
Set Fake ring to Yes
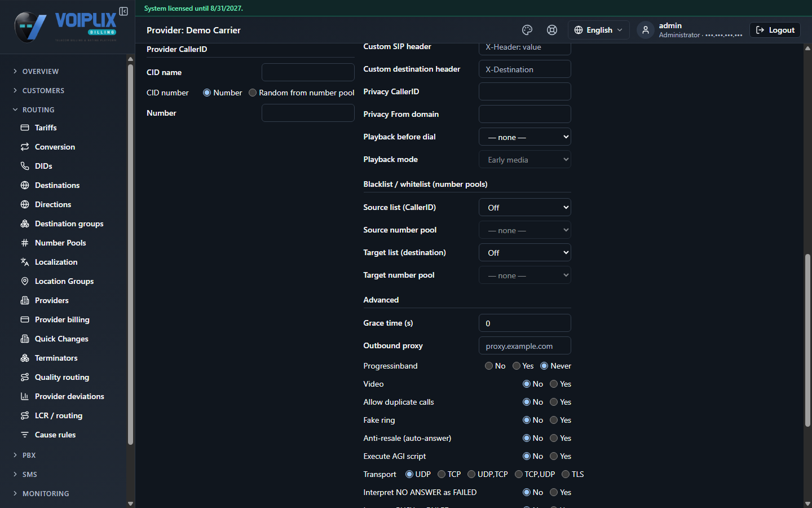pos(554,420)
